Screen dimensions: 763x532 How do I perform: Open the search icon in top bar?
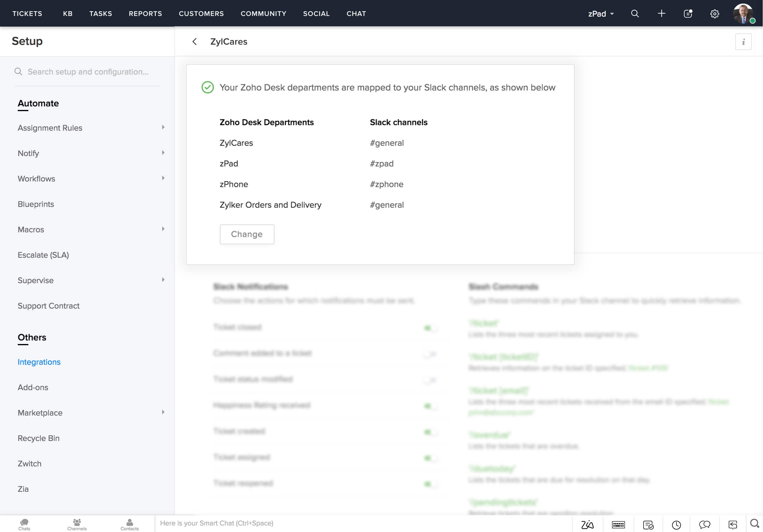pyautogui.click(x=635, y=14)
